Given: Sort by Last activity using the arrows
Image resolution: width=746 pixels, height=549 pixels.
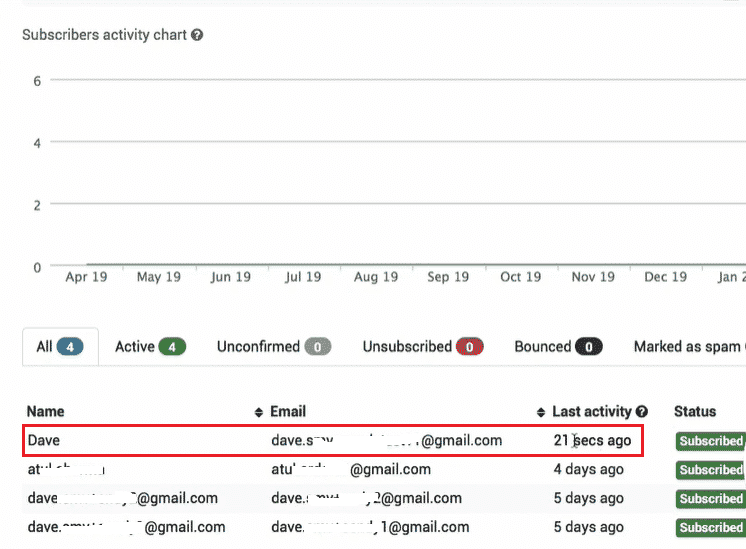Looking at the screenshot, I should pos(540,412).
